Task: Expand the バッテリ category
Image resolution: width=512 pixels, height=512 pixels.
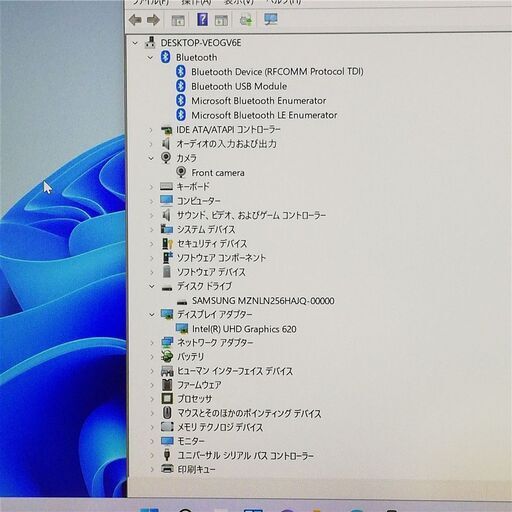Action: (152, 357)
